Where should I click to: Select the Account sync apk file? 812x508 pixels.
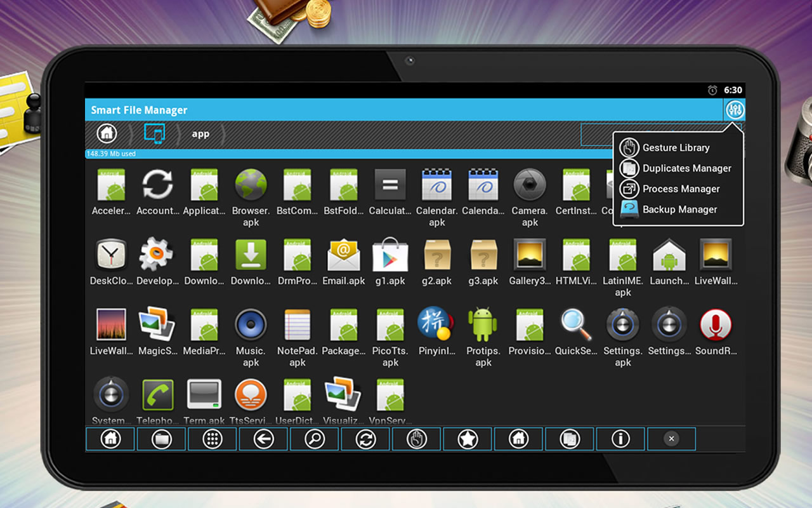pyautogui.click(x=157, y=192)
